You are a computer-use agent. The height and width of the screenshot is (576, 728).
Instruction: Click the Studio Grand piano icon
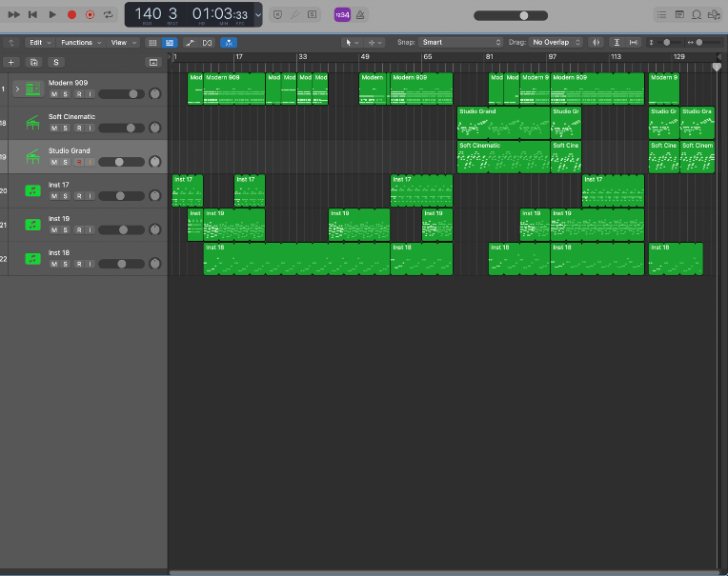[33, 157]
